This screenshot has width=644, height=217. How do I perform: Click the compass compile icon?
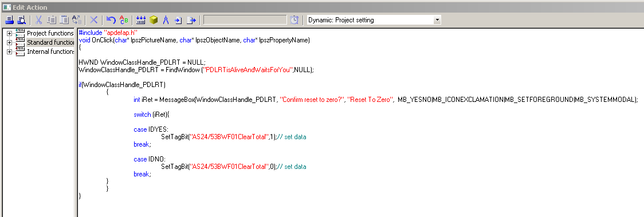tap(166, 20)
